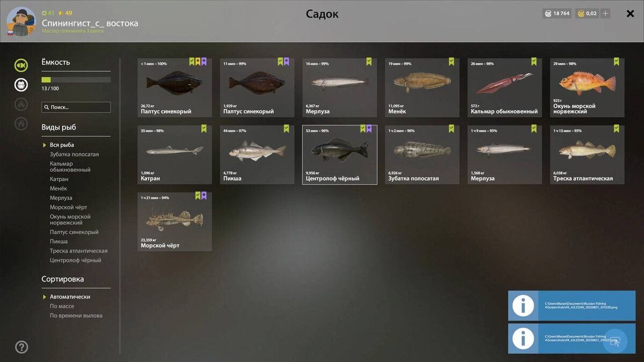Image resolution: width=644 pixels, height=362 pixels.
Task: Open the top screenshot info notification
Action: click(572, 306)
